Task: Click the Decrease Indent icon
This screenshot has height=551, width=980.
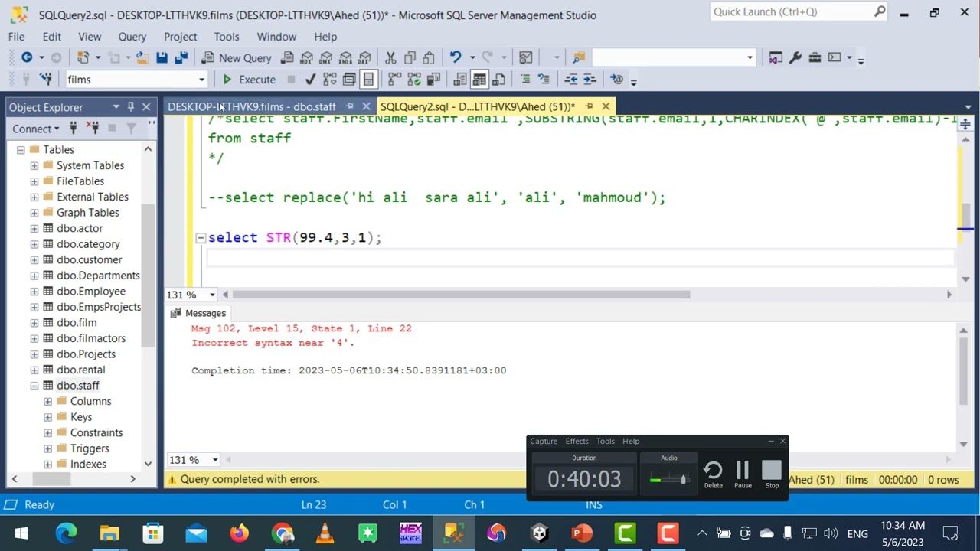Action: click(x=571, y=80)
